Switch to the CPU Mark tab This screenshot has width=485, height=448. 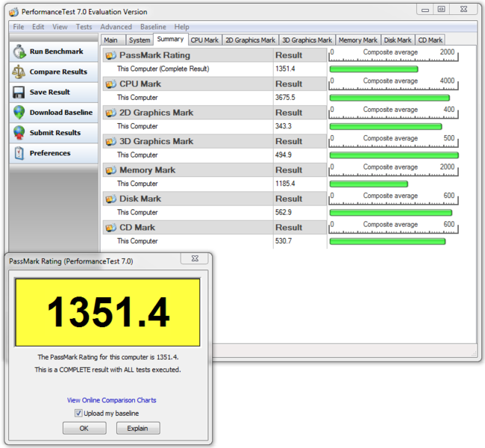(x=204, y=40)
